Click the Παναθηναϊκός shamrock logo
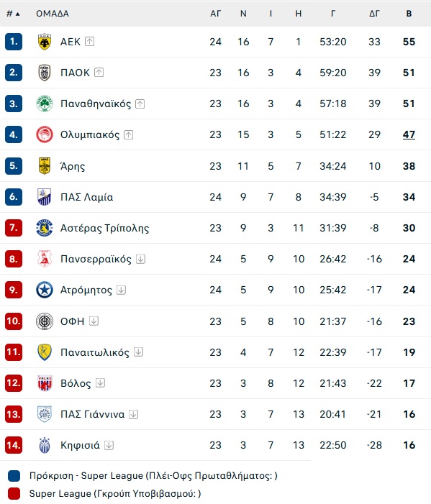431x504 pixels. point(45,104)
